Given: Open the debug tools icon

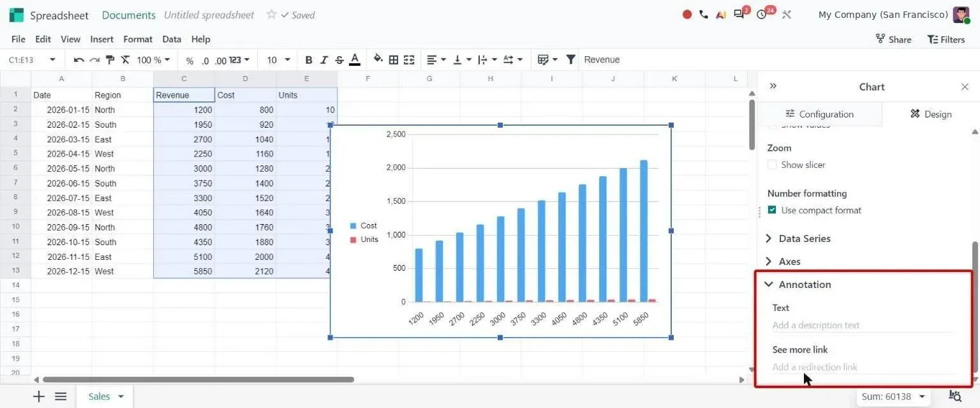Looking at the screenshot, I should [787, 15].
